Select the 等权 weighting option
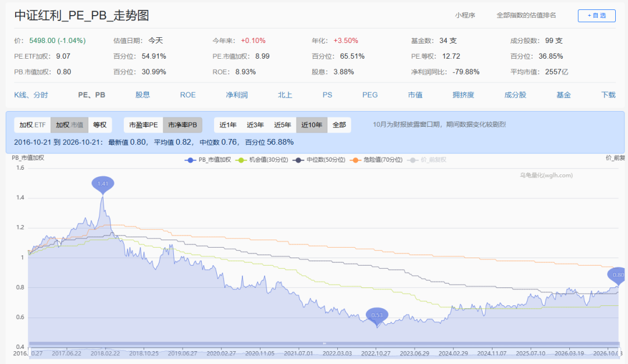This screenshot has height=364, width=628. 100,125
